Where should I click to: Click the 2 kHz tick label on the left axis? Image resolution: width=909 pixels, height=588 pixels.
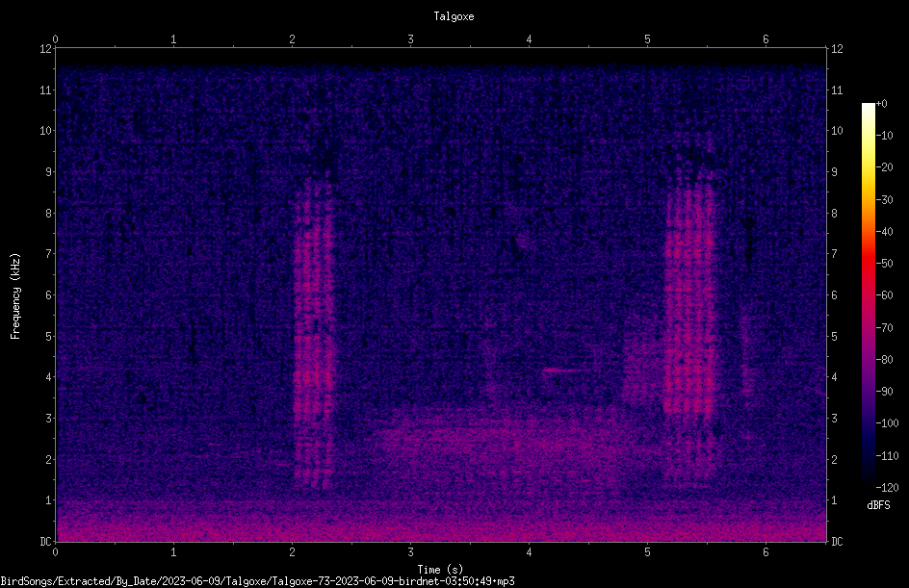click(49, 459)
